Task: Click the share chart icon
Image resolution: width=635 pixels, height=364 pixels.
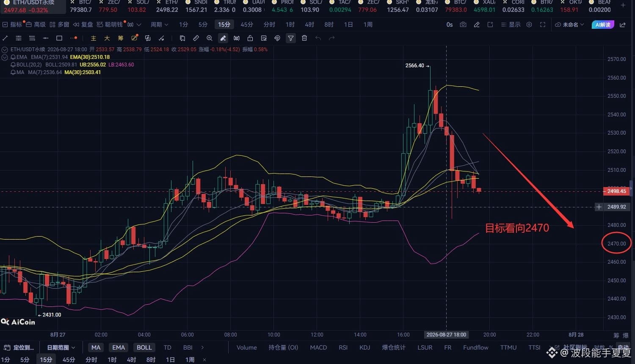Action: coord(623,25)
